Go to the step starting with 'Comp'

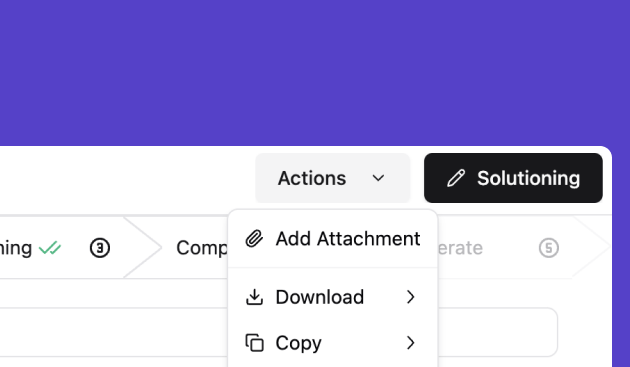[202, 248]
